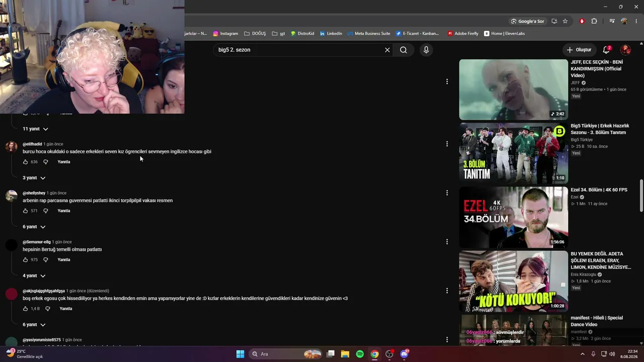Click the Windows taskbar search box
The width and height of the screenshot is (644, 362).
coord(286,354)
